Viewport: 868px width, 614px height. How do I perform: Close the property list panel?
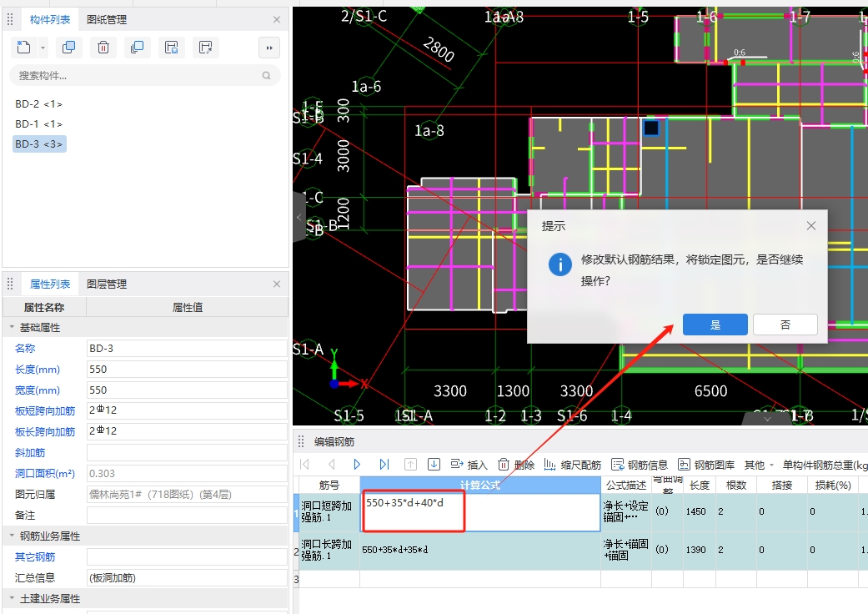[x=277, y=284]
